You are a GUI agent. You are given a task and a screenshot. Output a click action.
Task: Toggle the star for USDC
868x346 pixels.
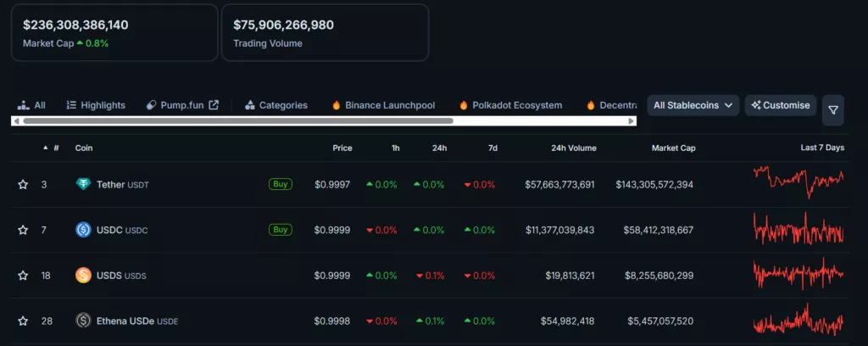tap(23, 230)
